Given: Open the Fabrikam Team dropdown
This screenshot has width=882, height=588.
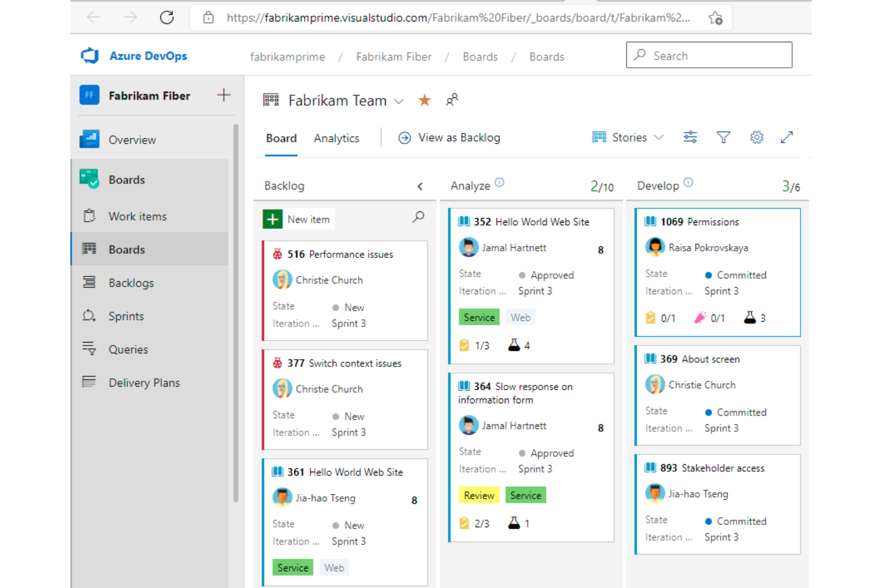Looking at the screenshot, I should click(x=398, y=101).
